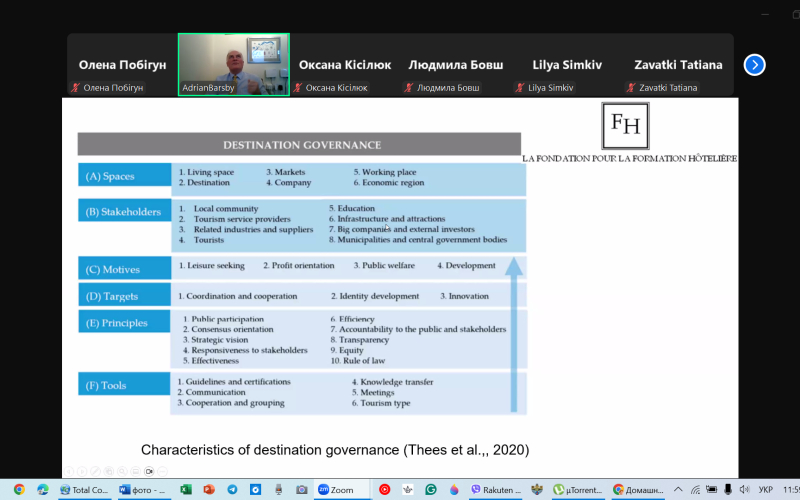The height and width of the screenshot is (500, 800).
Task: Open battery status tray icon
Action: 711,490
